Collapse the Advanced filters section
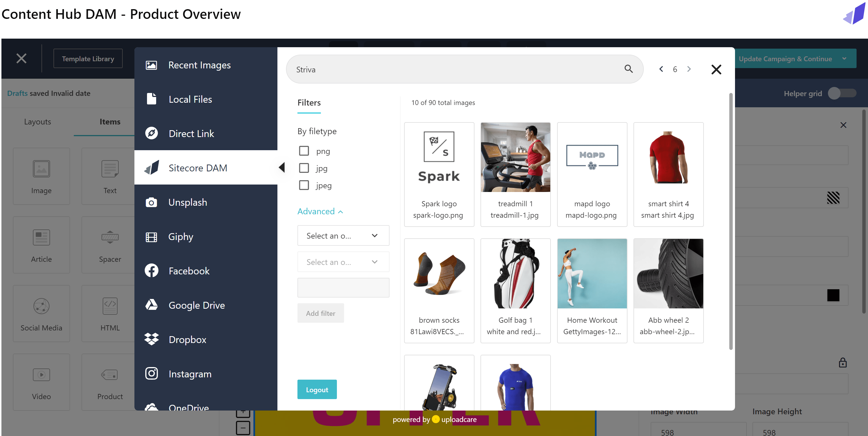The height and width of the screenshot is (436, 868). pos(320,211)
